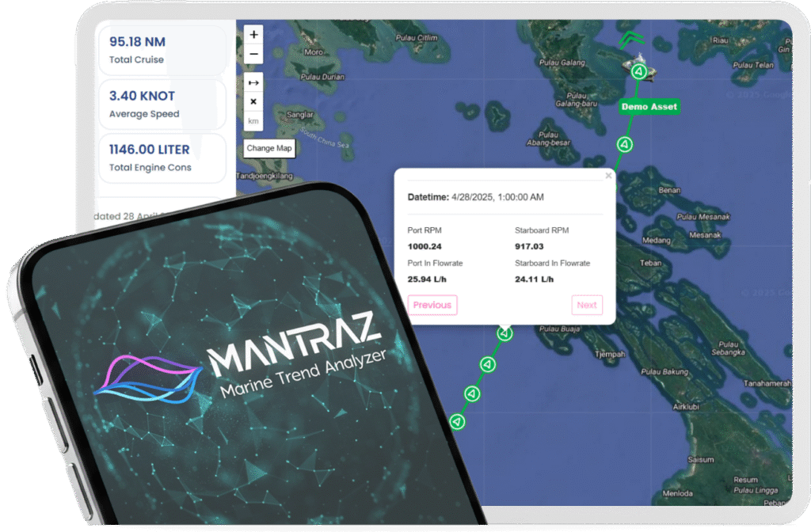Viewport: 811px width, 532px height.
Task: Select track marker below Demo Asset label
Action: (x=624, y=144)
